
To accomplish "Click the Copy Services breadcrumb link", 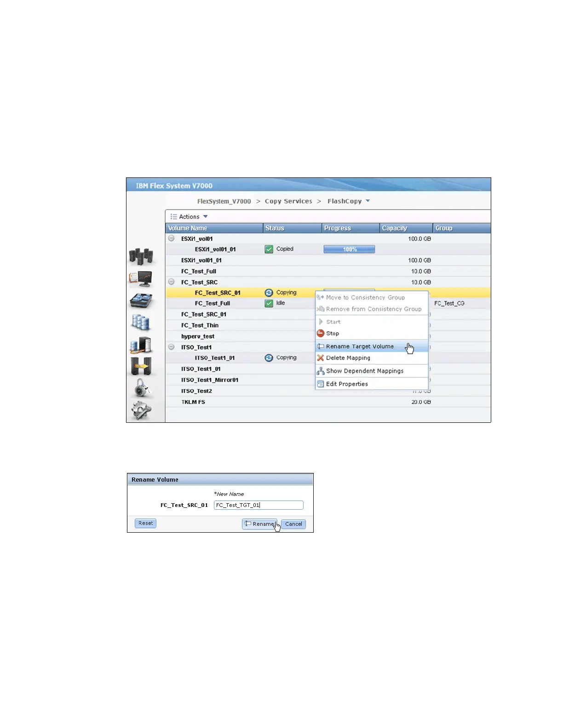I will [x=288, y=201].
